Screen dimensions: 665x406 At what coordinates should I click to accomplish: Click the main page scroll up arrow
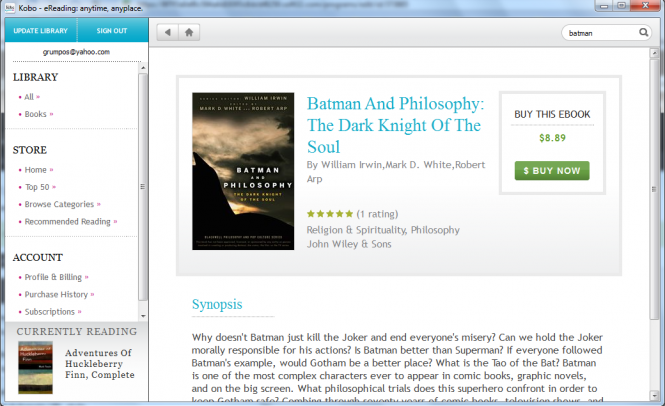click(654, 53)
